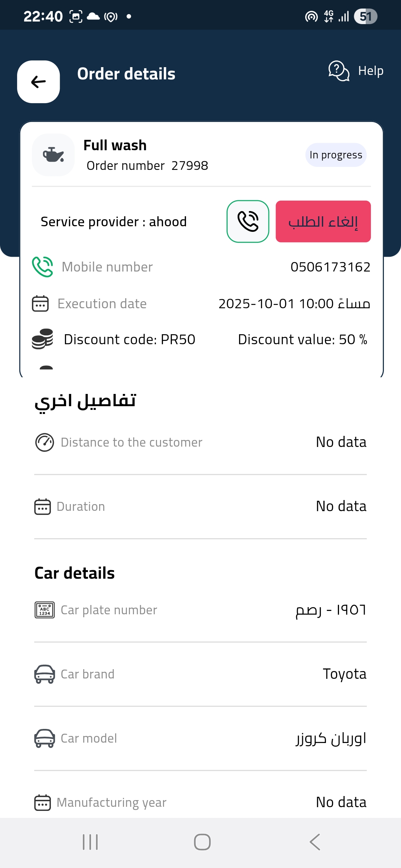Tap the distance speedometer icon
401x868 pixels.
45,442
